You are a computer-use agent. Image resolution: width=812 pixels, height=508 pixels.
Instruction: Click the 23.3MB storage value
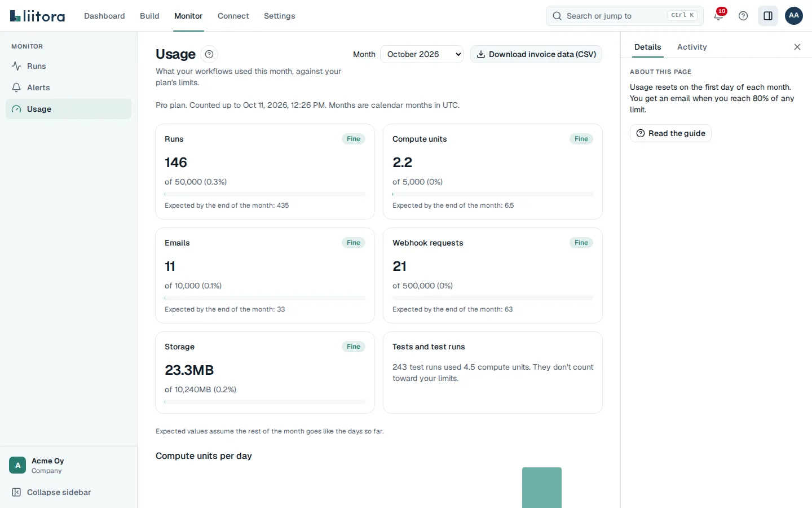[x=189, y=370]
